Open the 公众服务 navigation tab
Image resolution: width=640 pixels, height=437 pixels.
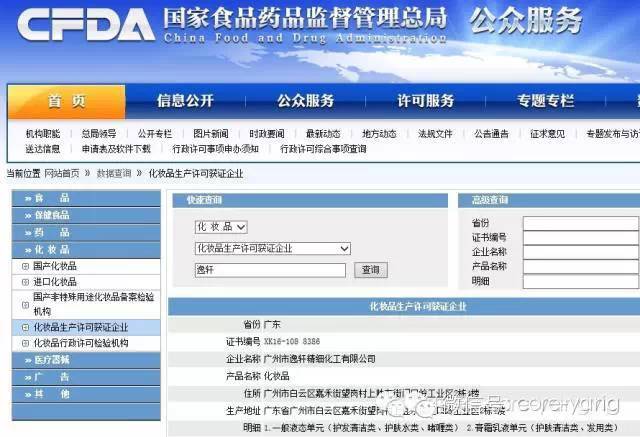pyautogui.click(x=306, y=101)
